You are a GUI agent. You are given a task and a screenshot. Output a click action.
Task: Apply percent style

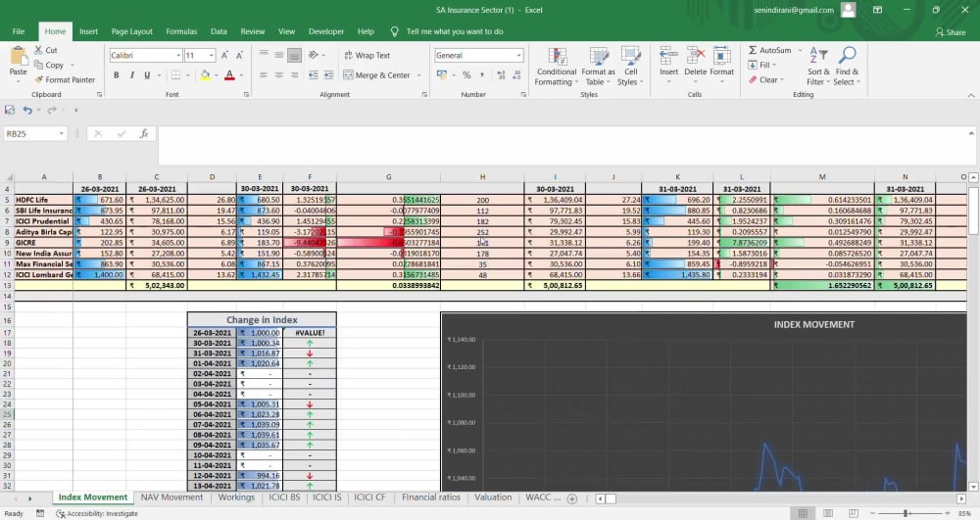466,74
